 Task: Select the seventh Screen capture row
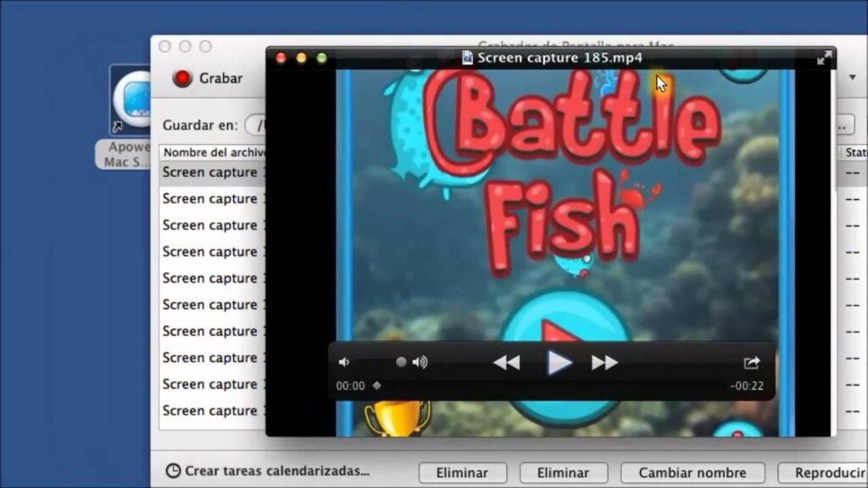pyautogui.click(x=213, y=331)
